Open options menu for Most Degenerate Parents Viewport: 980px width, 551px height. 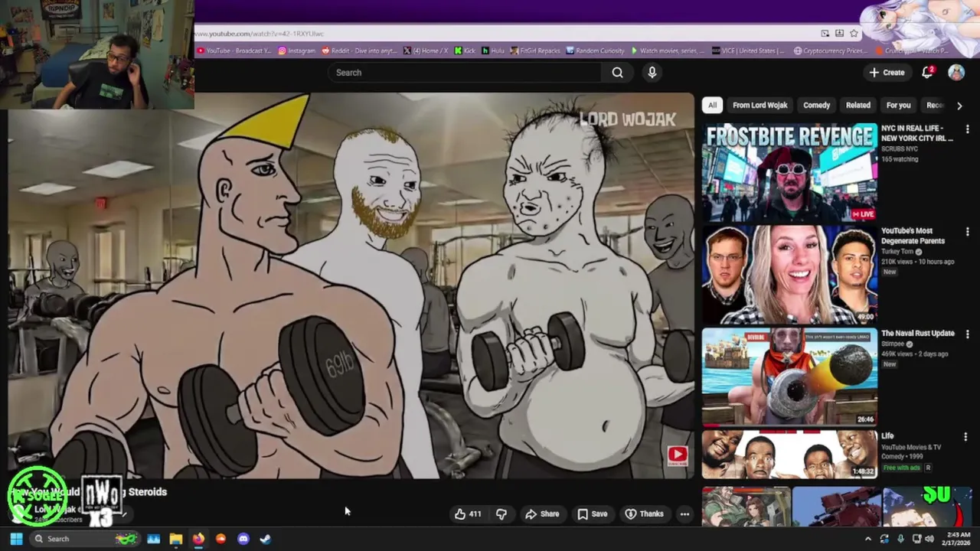click(x=967, y=232)
